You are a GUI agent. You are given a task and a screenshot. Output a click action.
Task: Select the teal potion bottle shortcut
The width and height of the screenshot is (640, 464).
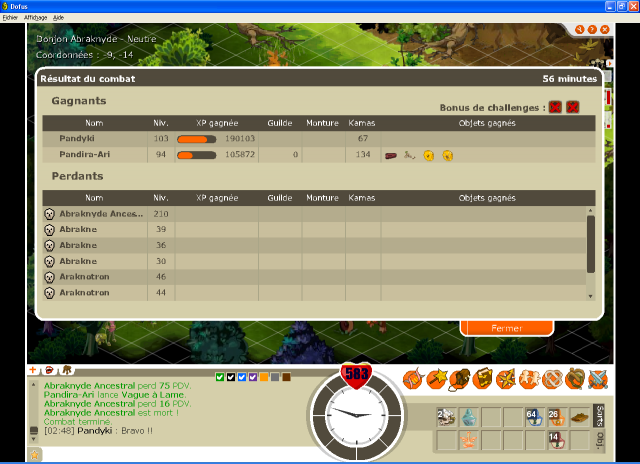pyautogui.click(x=469, y=417)
